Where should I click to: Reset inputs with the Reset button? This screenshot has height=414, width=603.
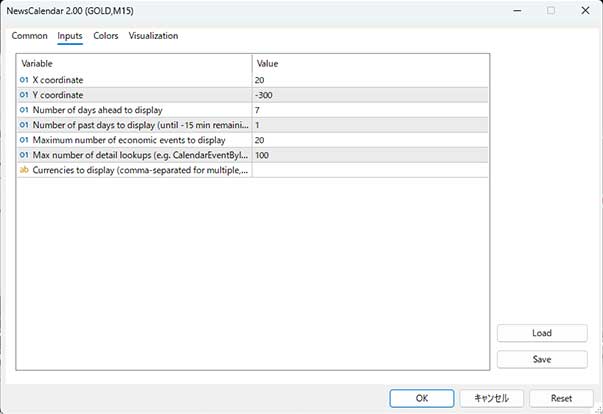click(x=561, y=398)
